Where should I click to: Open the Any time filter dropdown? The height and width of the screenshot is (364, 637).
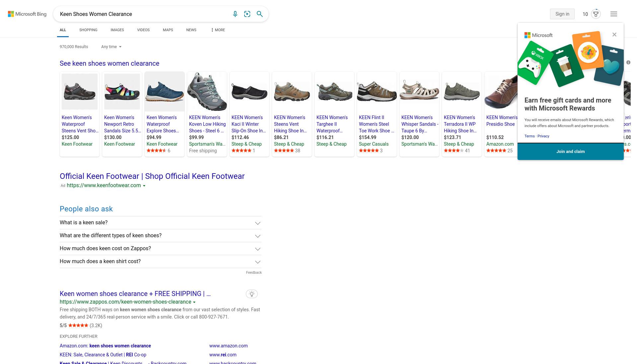click(x=111, y=47)
